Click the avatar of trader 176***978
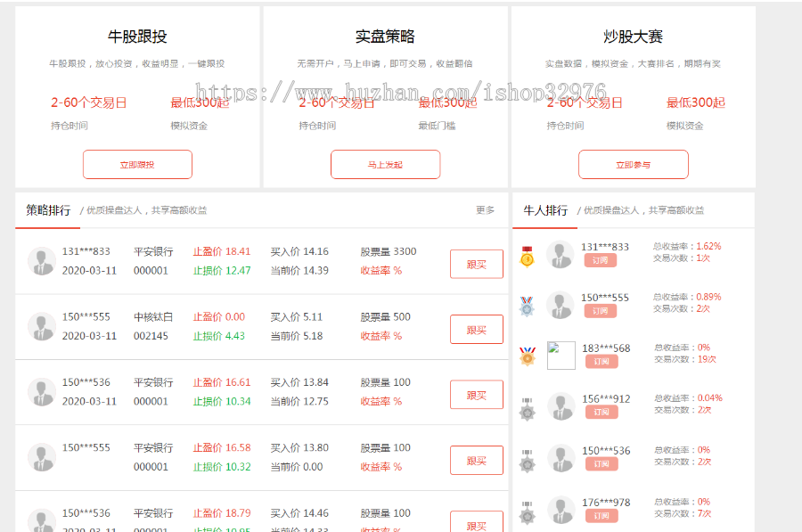Screen dimensions: 802x532 560,508
